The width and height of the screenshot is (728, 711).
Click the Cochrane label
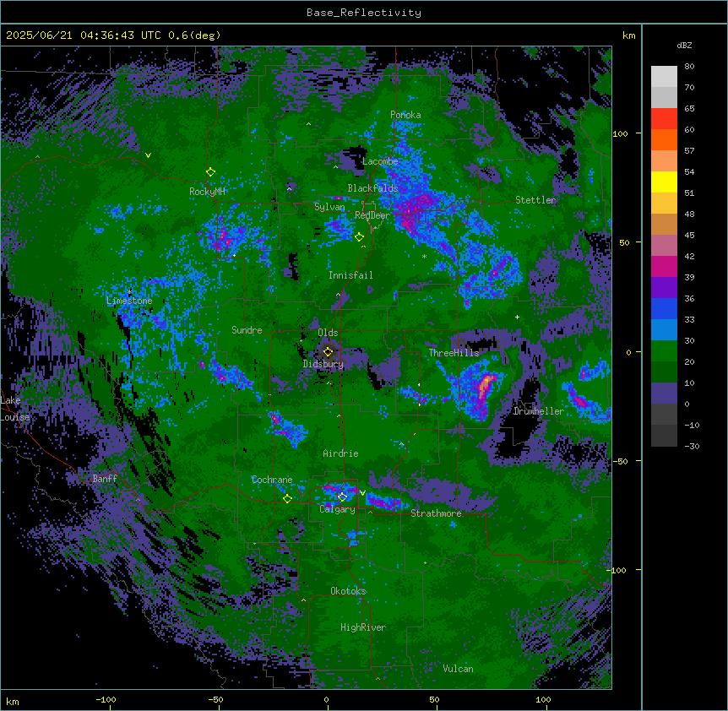click(x=272, y=480)
